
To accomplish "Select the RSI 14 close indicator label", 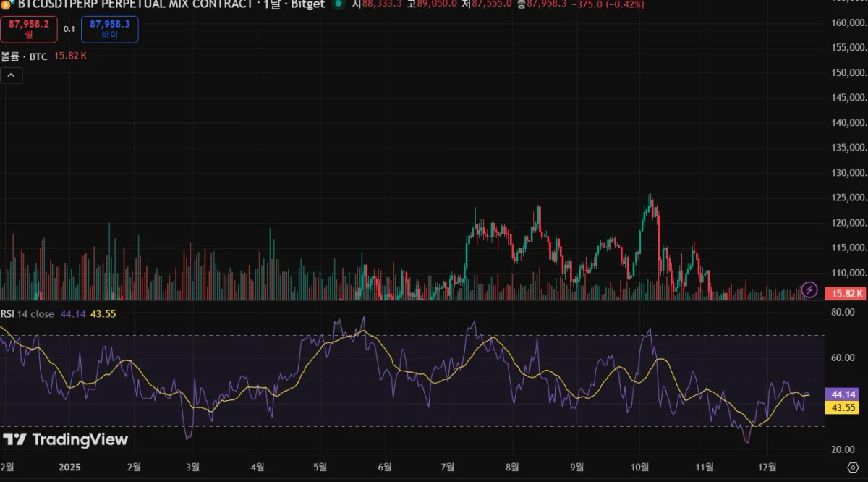I will (27, 313).
